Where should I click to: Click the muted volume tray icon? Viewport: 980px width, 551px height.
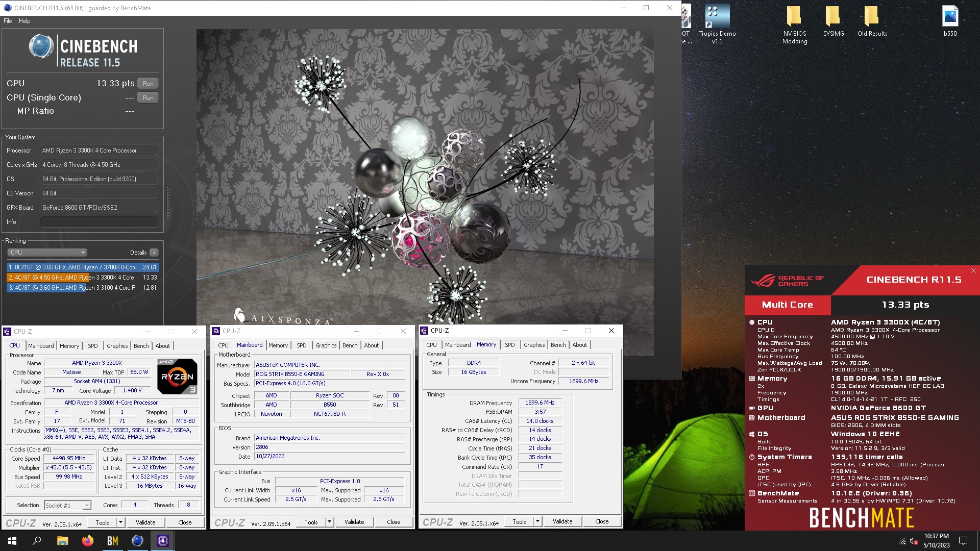914,541
